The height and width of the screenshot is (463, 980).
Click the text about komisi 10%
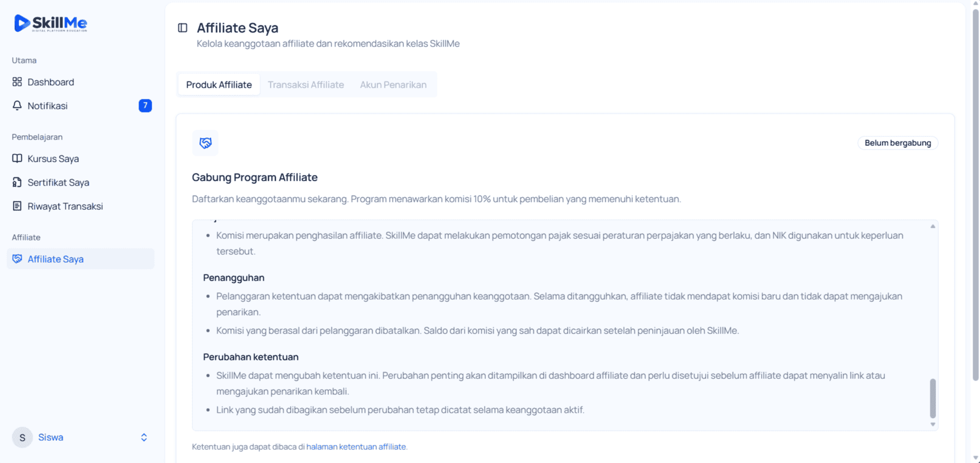click(437, 199)
